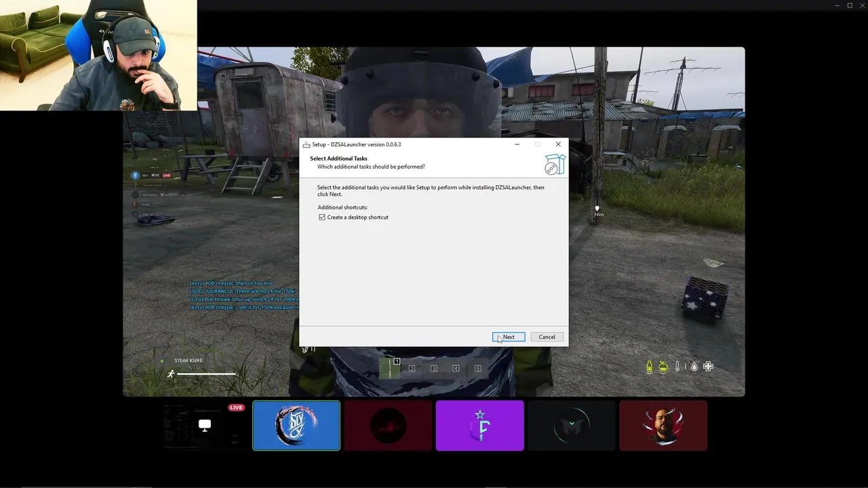This screenshot has width=868, height=488.
Task: Close the DZSALauncher setup dialog
Action: 558,144
